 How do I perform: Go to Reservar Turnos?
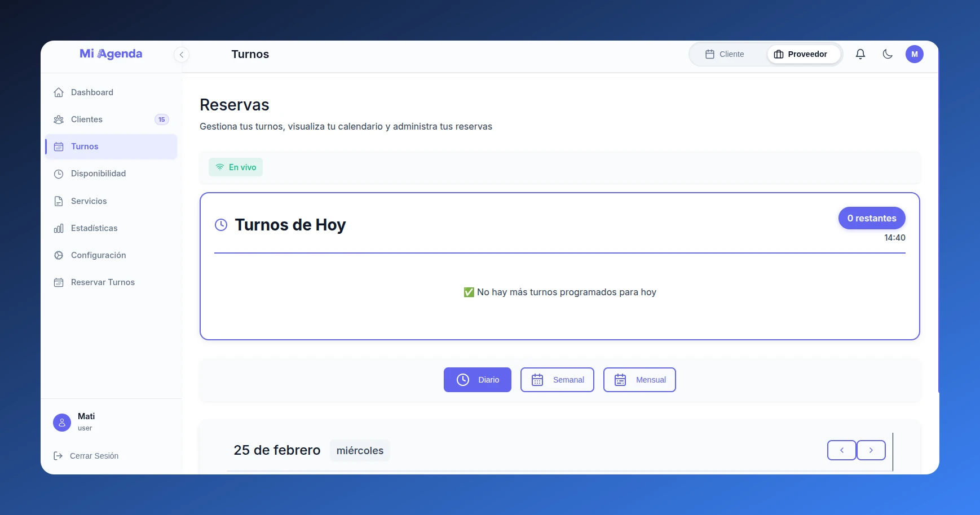(111, 282)
